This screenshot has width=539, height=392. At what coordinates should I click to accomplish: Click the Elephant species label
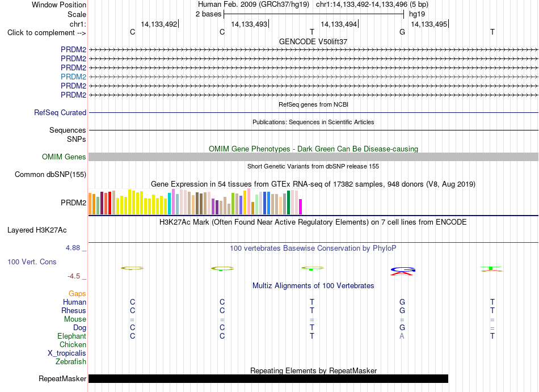coord(71,336)
